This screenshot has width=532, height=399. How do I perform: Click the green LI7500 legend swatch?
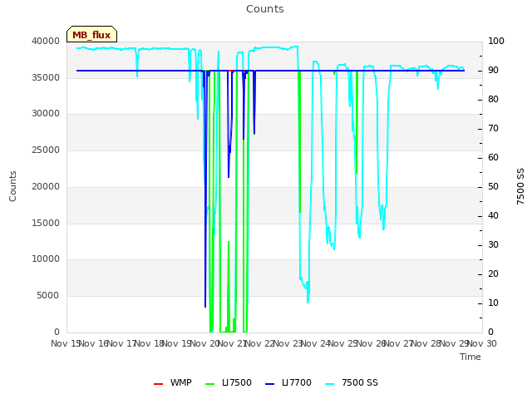210,384
